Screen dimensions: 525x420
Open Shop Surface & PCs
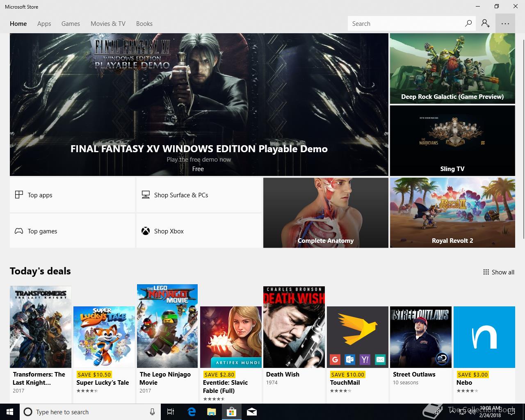(199, 195)
